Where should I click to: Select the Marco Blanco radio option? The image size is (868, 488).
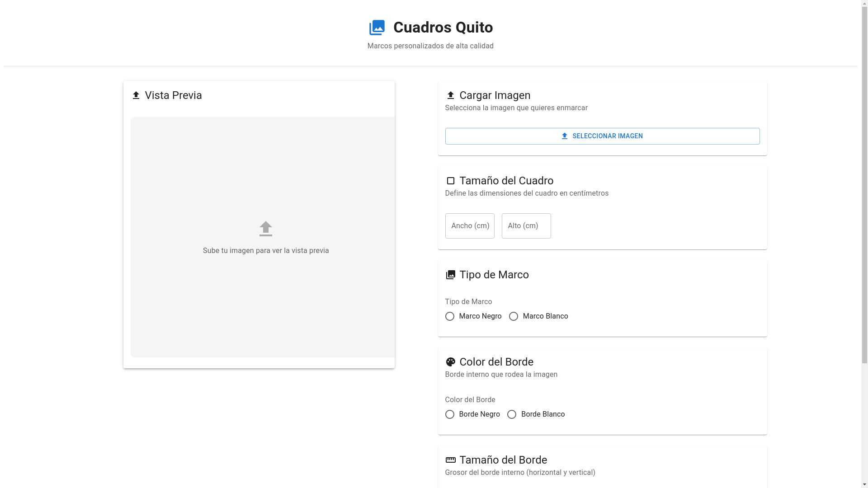[514, 316]
